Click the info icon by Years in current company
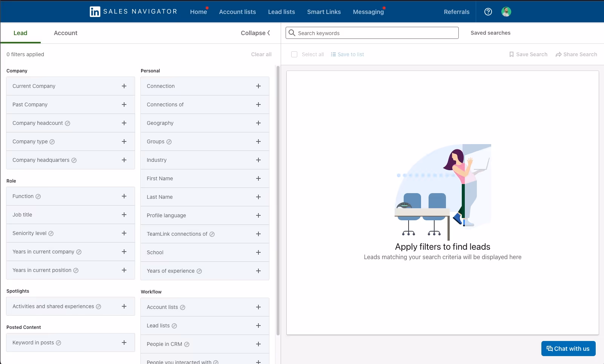The height and width of the screenshot is (364, 604). (x=79, y=252)
